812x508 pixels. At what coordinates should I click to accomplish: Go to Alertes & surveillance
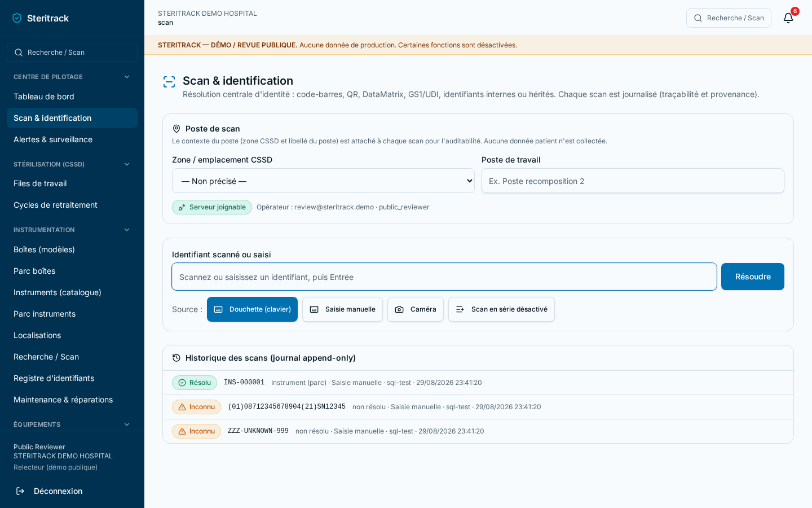coord(72,139)
